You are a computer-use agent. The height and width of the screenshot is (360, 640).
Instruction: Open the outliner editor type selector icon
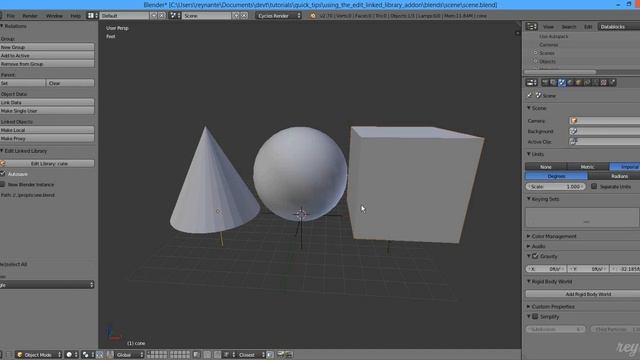point(531,27)
